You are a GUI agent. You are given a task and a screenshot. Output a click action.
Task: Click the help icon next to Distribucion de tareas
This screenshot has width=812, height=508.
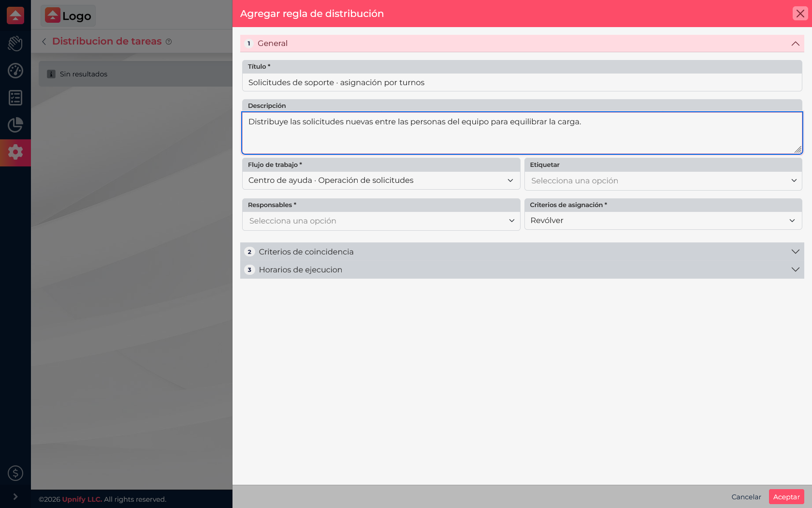point(169,42)
